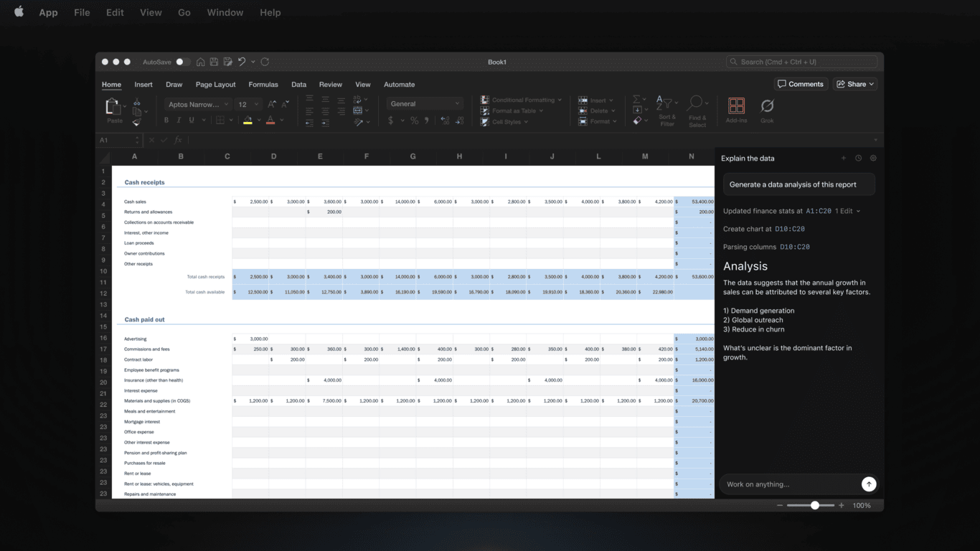Click the Search field in the title bar

(x=801, y=62)
